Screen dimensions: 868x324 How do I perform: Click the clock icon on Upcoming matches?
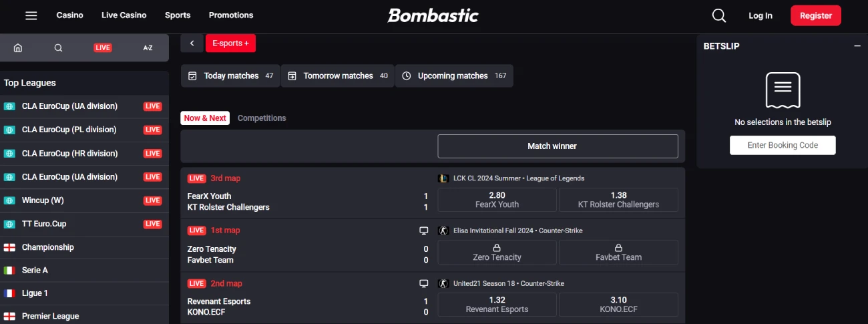(x=407, y=76)
